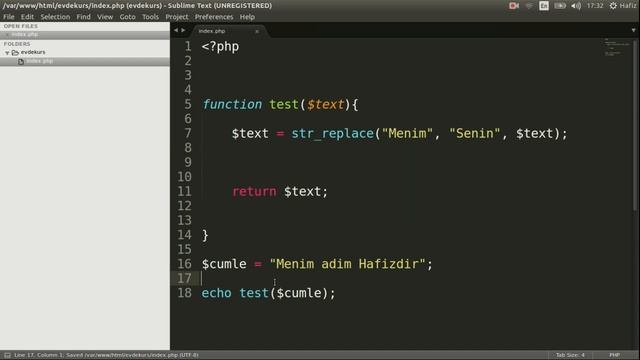This screenshot has width=640, height=360.
Task: Open the Help menu
Action: tap(247, 17)
